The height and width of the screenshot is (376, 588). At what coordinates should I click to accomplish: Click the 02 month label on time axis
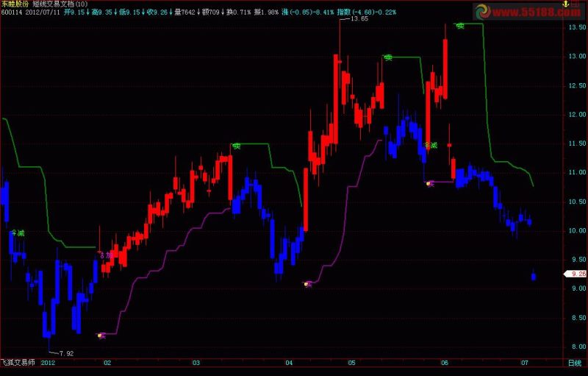pos(107,363)
